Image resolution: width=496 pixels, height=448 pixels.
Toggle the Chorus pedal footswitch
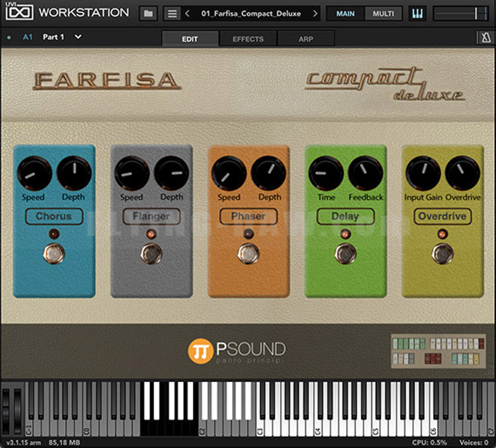click(54, 254)
